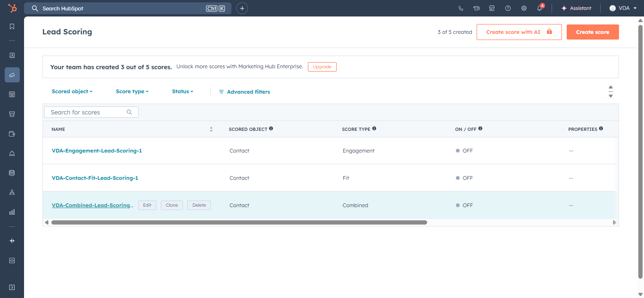Click Delete on VDA-Combined-Lead-Scoring row
This screenshot has width=644, height=298.
pos(199,205)
